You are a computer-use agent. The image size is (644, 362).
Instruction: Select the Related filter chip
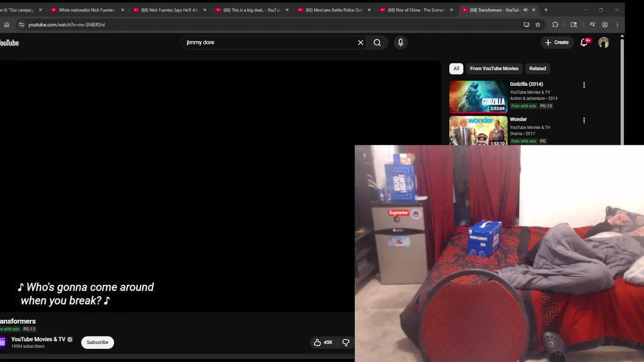click(x=537, y=68)
